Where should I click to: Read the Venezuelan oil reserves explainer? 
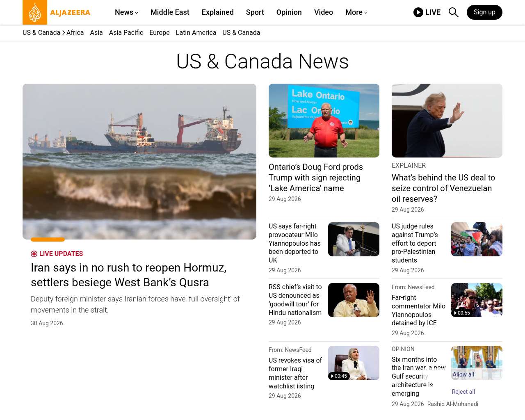[443, 188]
